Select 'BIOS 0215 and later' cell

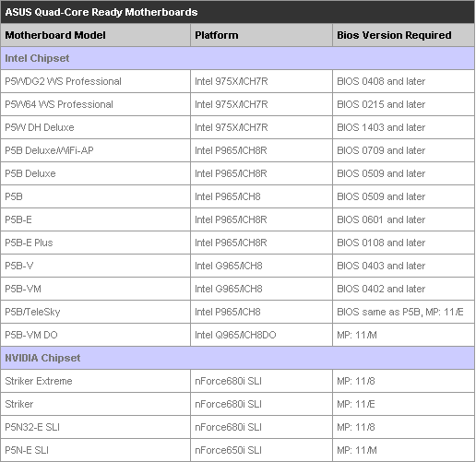point(403,104)
